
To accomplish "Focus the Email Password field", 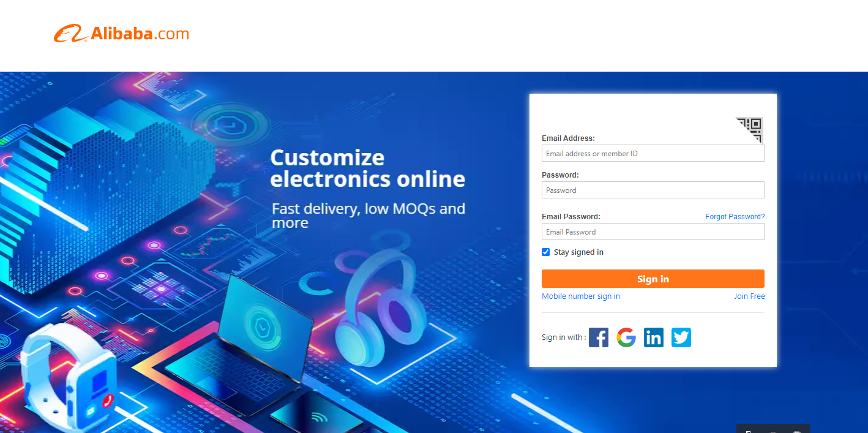I will coord(653,232).
